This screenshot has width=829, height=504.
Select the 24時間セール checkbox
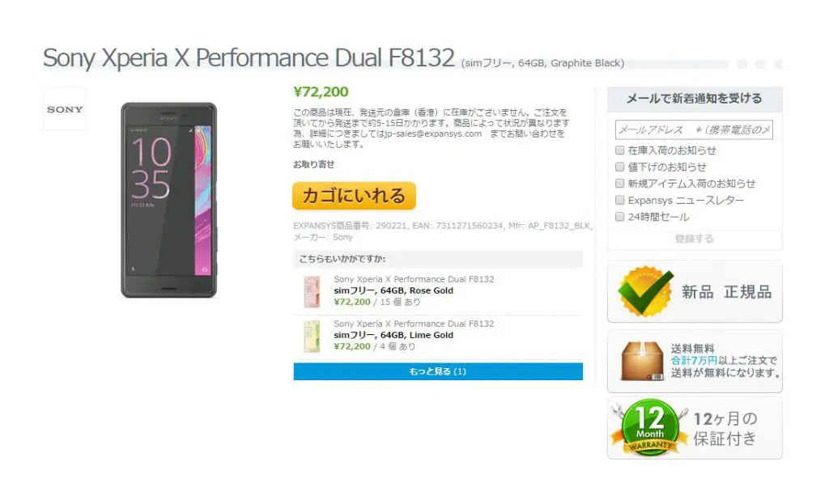619,217
